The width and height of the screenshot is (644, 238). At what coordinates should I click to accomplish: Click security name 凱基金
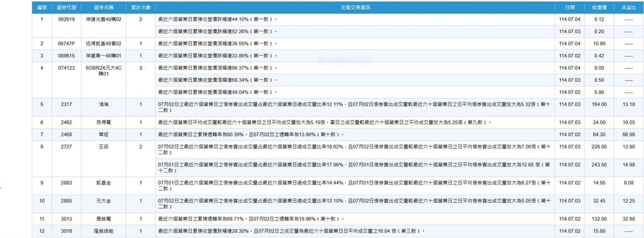103,183
